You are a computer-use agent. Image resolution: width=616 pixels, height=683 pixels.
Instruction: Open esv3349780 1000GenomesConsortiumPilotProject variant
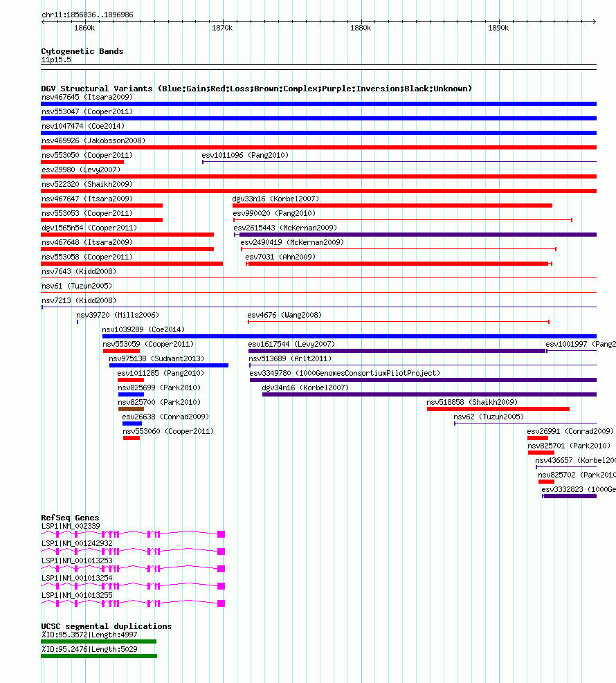(x=345, y=373)
